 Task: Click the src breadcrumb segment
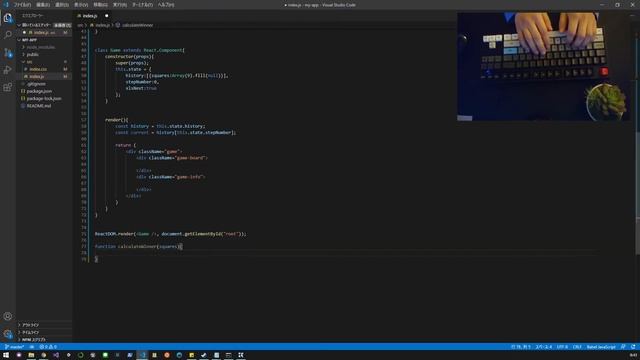click(x=80, y=25)
